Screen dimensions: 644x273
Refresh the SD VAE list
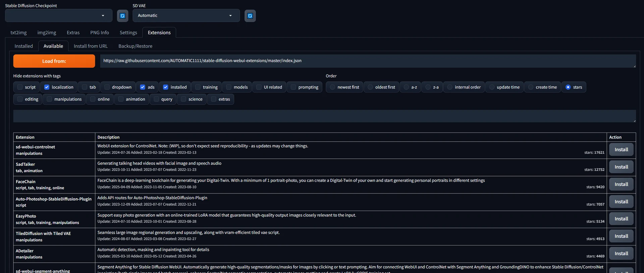tap(250, 16)
